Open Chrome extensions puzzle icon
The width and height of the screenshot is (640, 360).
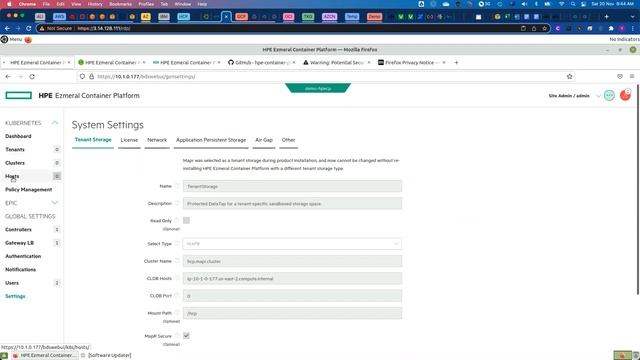coord(611,28)
